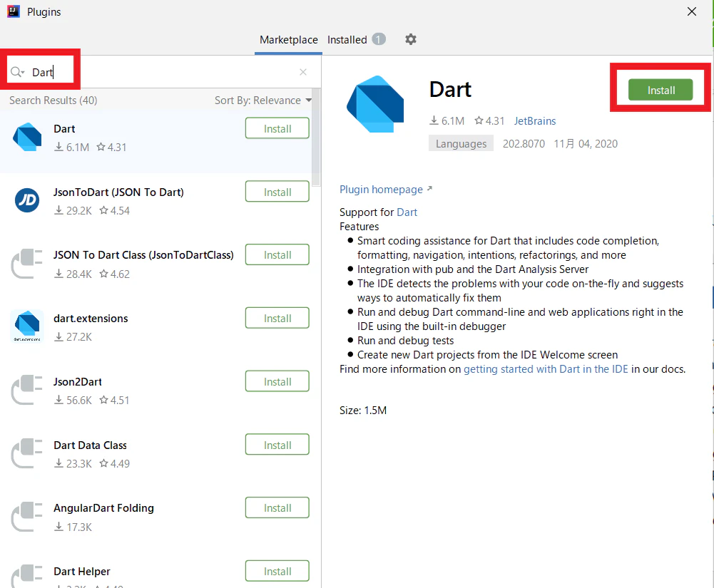Click the Languages tag
The image size is (714, 588).
point(461,144)
